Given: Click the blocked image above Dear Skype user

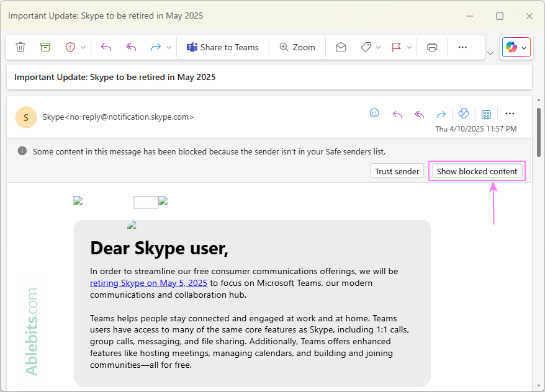Looking at the screenshot, I should click(x=132, y=225).
